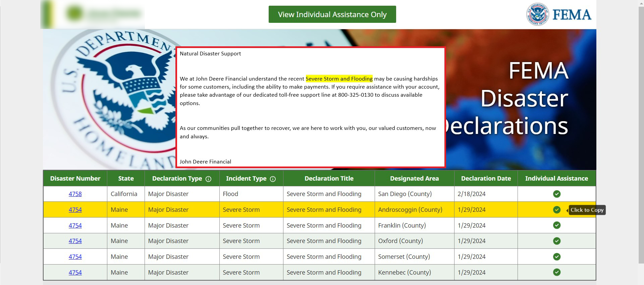This screenshot has height=285, width=644.
Task: Click info icon next to Incident Type
Action: coord(273,179)
